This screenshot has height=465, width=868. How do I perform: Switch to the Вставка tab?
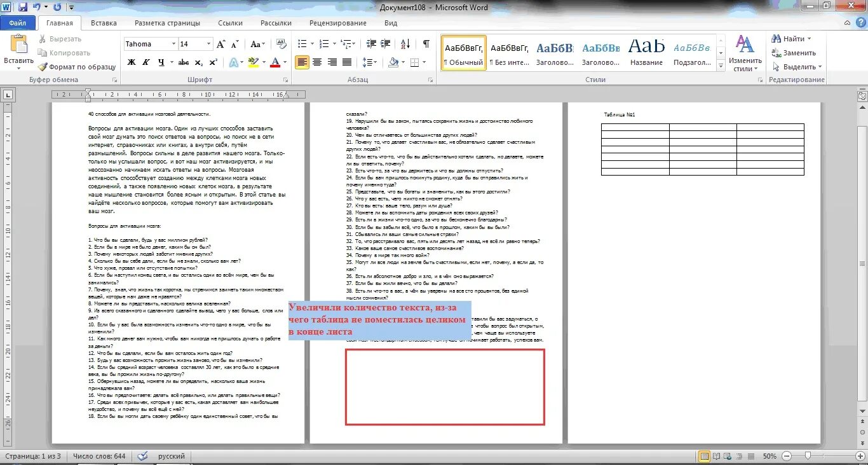[104, 23]
